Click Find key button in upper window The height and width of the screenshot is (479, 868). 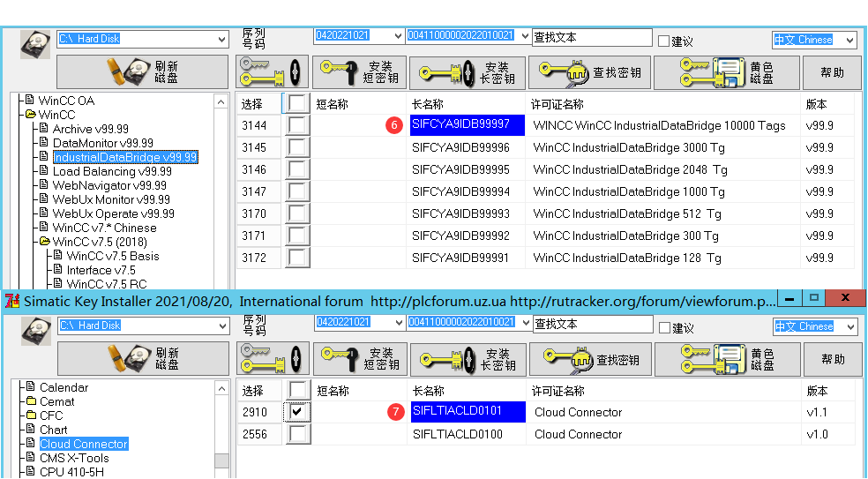click(590, 72)
